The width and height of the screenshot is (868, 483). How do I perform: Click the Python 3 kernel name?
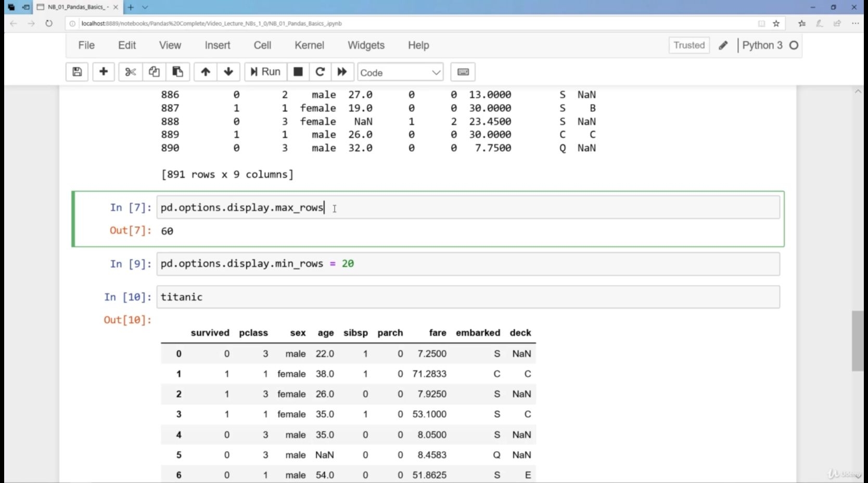[762, 45]
